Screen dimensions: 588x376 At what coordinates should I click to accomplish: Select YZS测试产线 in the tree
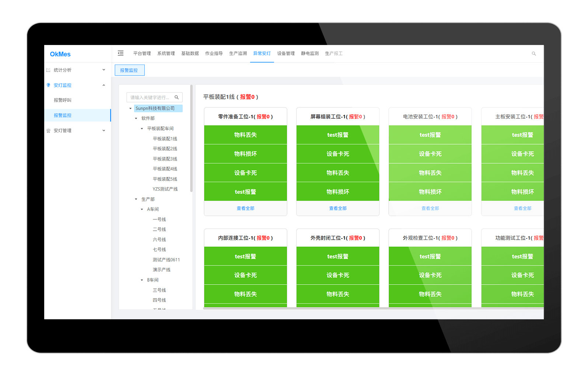click(165, 189)
